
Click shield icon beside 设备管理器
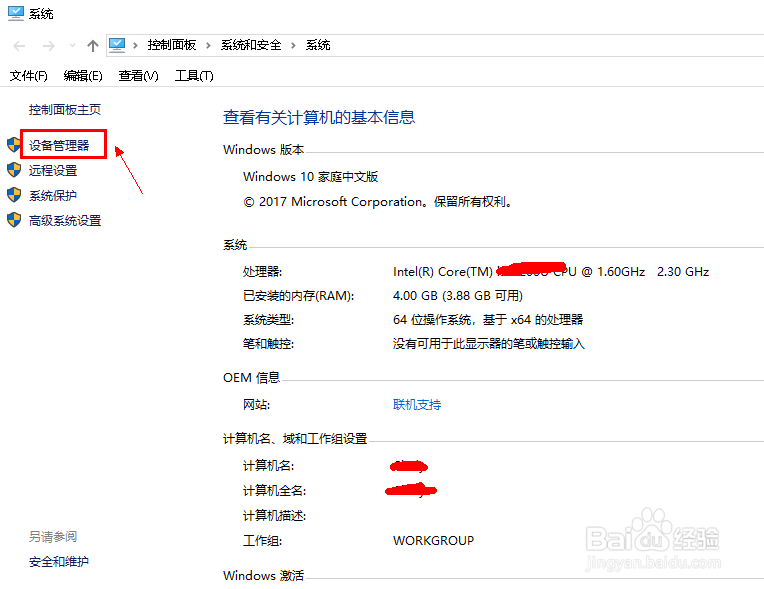14,145
